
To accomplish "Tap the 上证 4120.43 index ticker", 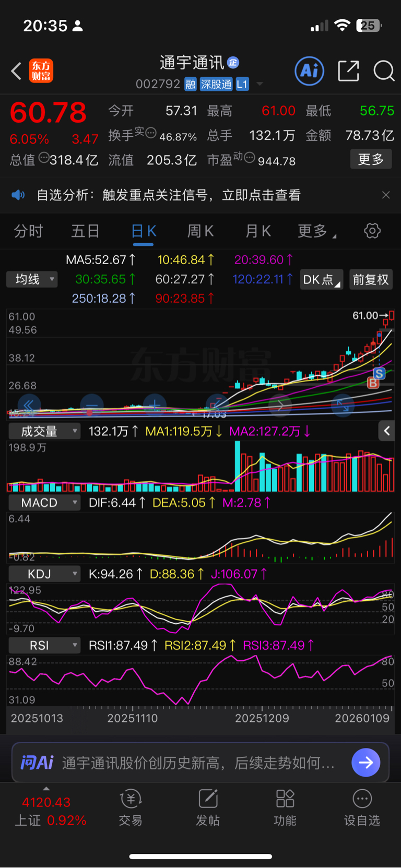I will 50,811.
